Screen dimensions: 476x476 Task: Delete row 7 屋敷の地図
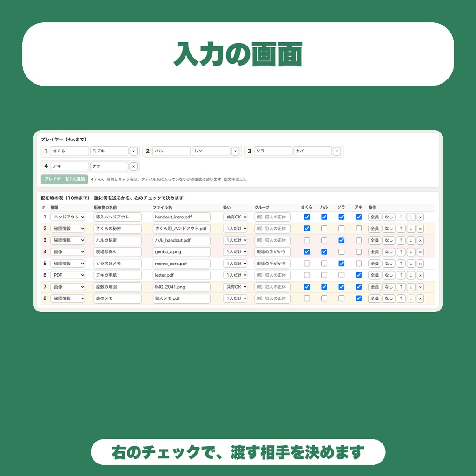(420, 287)
